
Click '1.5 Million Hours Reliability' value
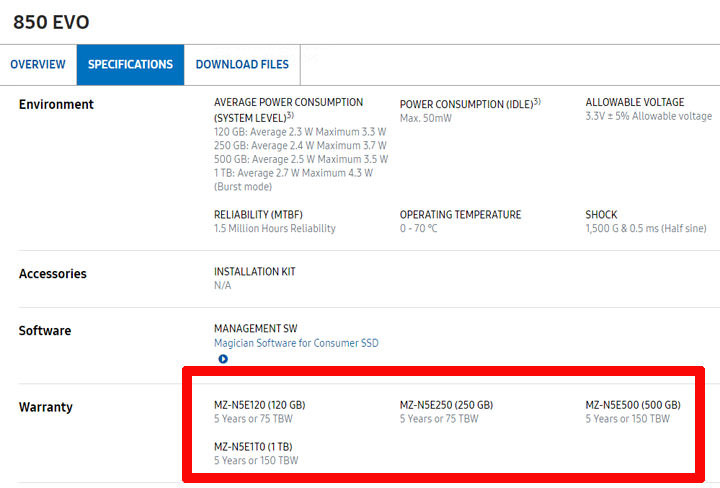tap(275, 229)
